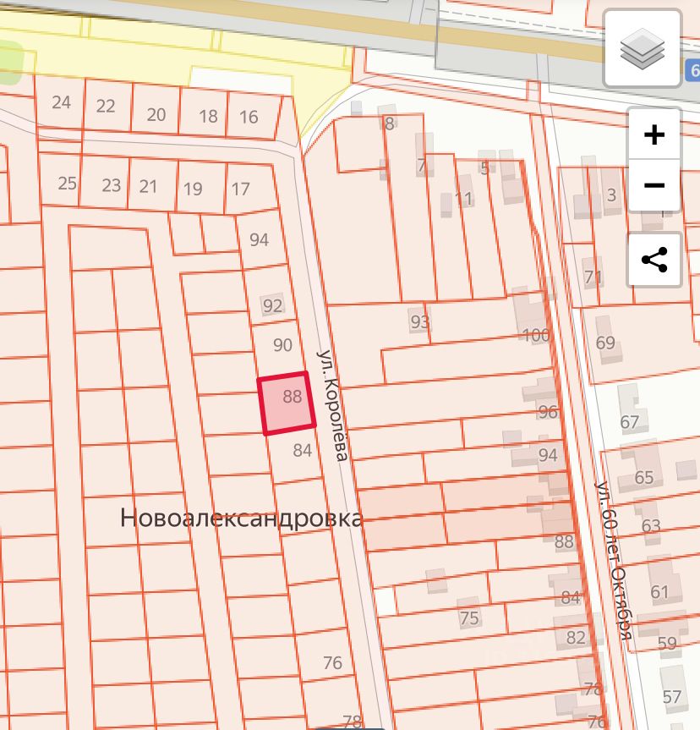Click building number 75
Viewport: 700px width, 730px height.
coord(468,617)
